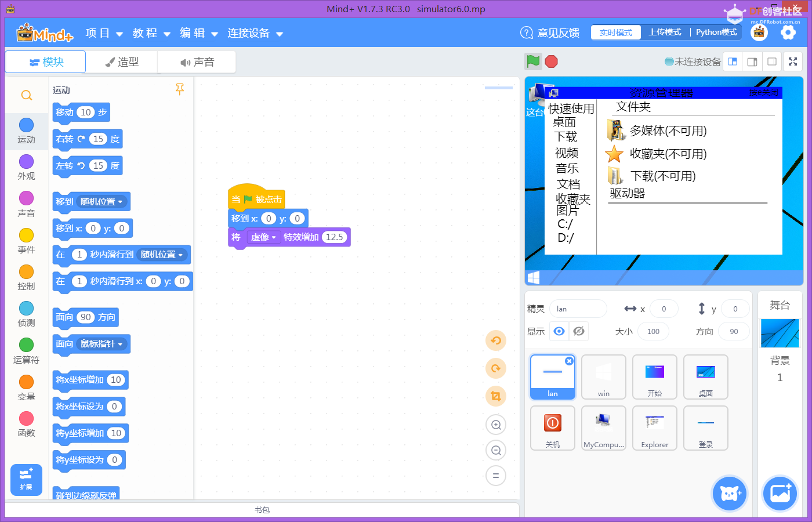Click the green flag run button
The height and width of the screenshot is (522, 812).
(x=533, y=61)
